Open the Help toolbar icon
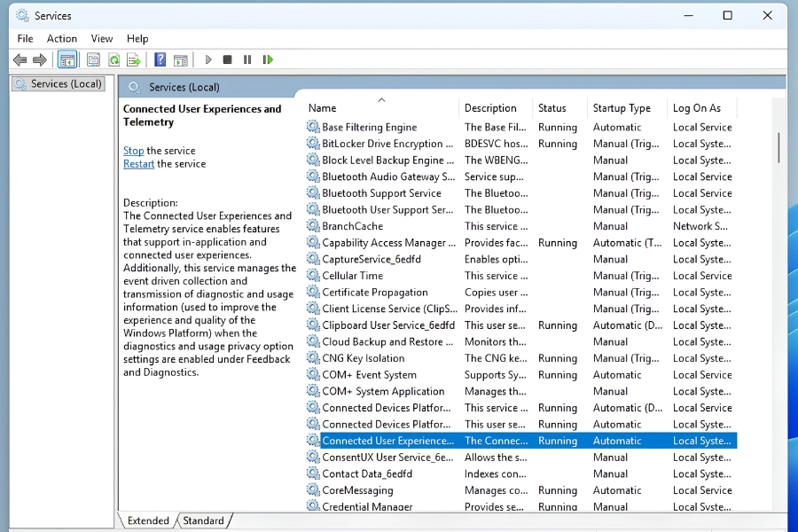Viewport: 798px width, 532px height. pyautogui.click(x=160, y=60)
